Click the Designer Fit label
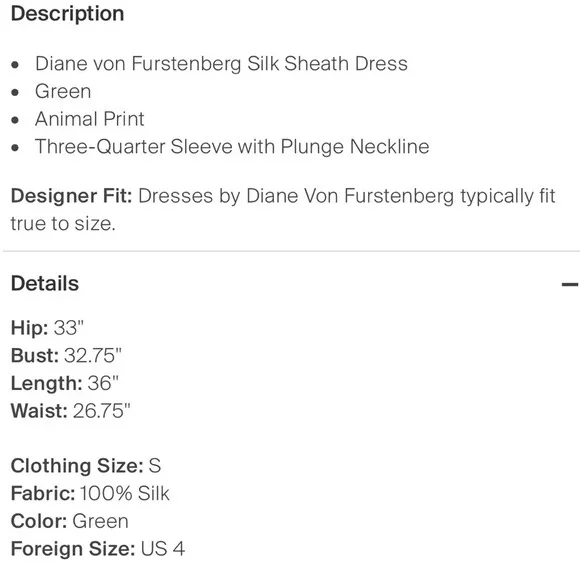 click(71, 196)
